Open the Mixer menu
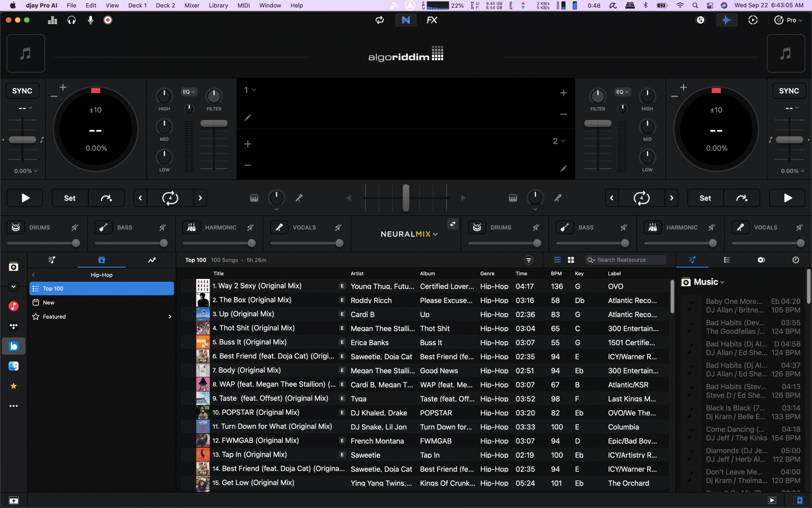812x508 pixels. pos(192,5)
